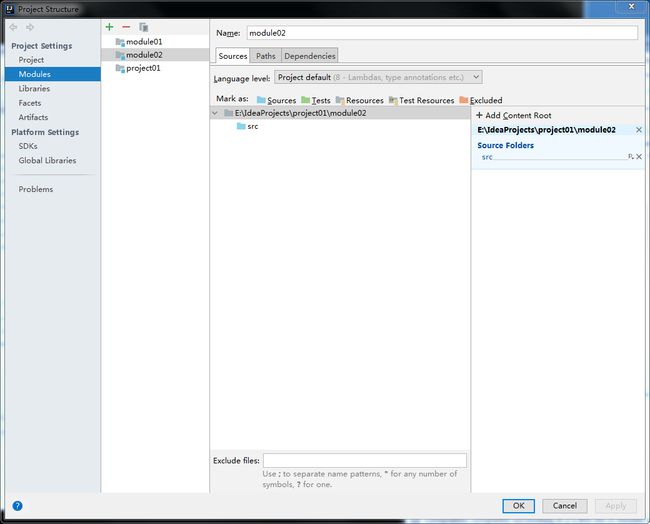Open SDKs under Platform Settings
This screenshot has width=650, height=524.
coord(28,146)
